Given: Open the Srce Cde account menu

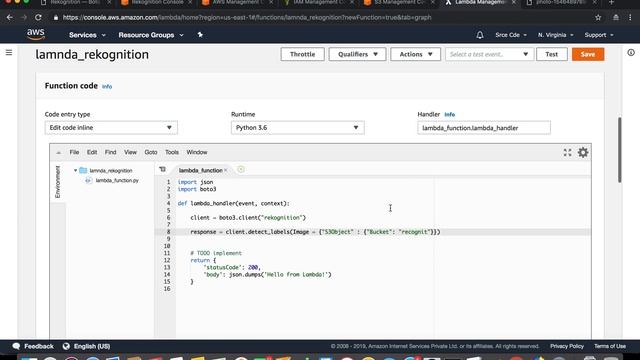Looking at the screenshot, I should pyautogui.click(x=511, y=35).
